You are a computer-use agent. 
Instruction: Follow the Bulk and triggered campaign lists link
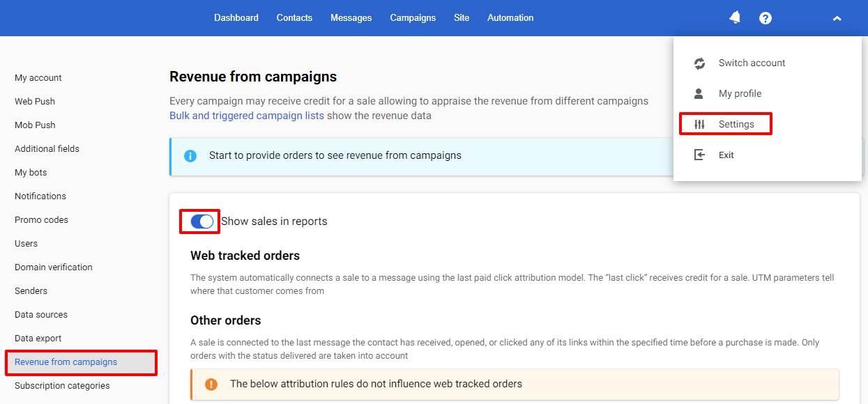(247, 116)
